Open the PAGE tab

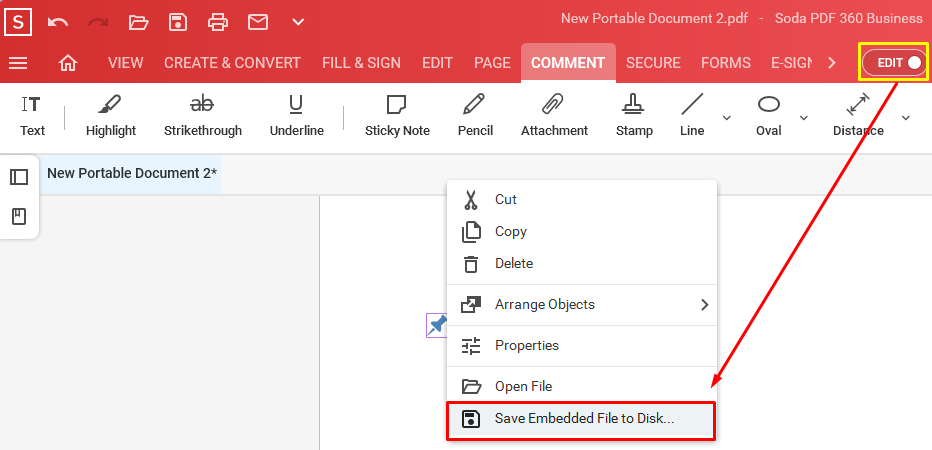click(492, 63)
